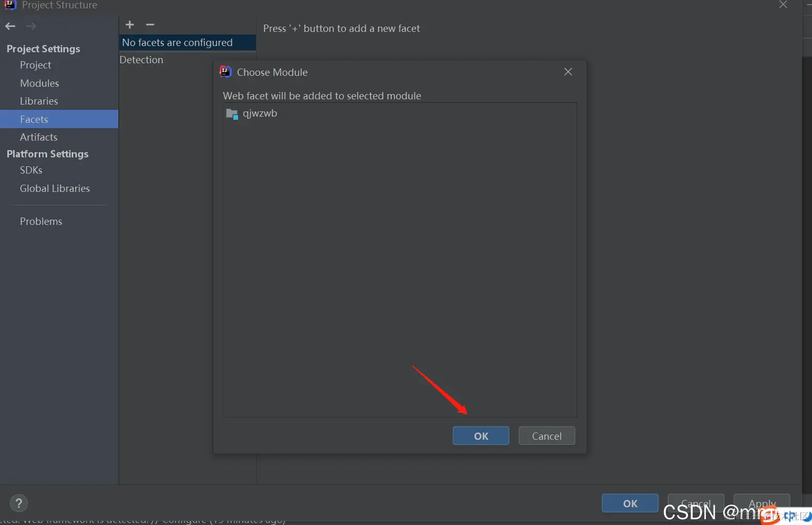812x525 pixels.
Task: Click the 'Project Settings' heading
Action: click(43, 49)
